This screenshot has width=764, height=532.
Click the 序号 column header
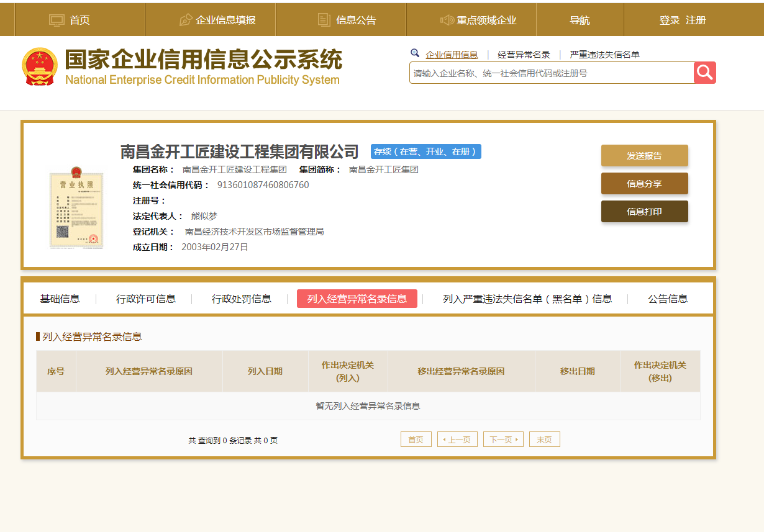click(56, 371)
